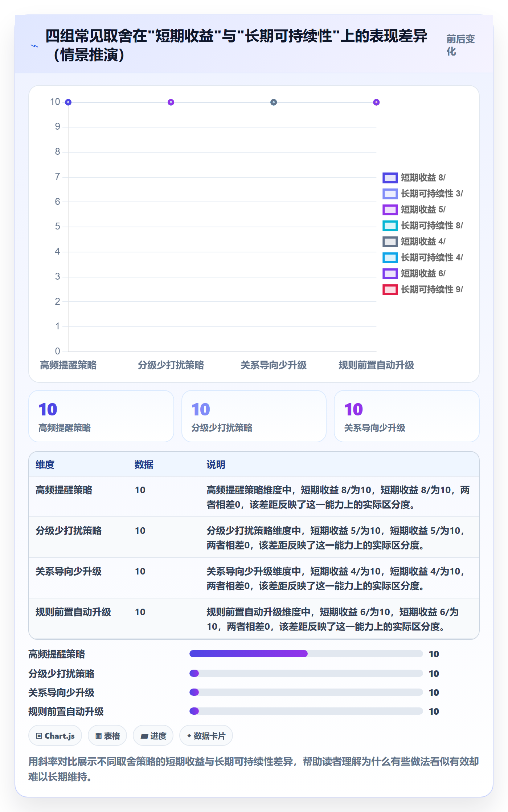The height and width of the screenshot is (812, 508).
Task: Toggle legend entry 短期收益 6/
Action: [414, 273]
